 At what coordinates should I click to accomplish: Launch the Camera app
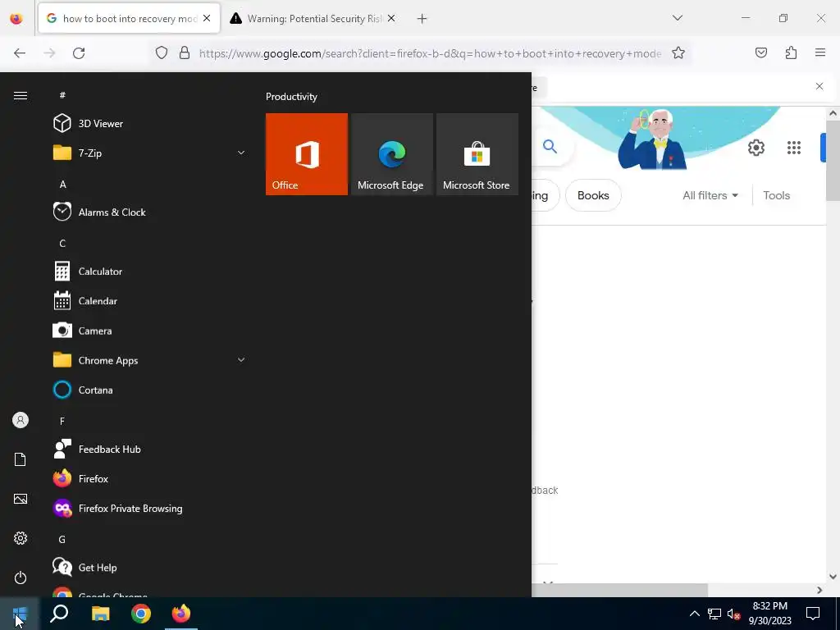point(150,331)
